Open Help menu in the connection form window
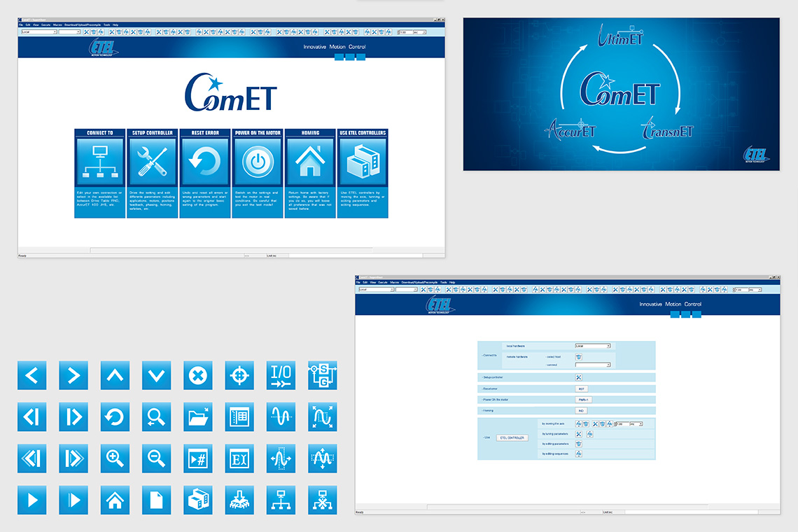Screen dimensions: 798x532 452,282
